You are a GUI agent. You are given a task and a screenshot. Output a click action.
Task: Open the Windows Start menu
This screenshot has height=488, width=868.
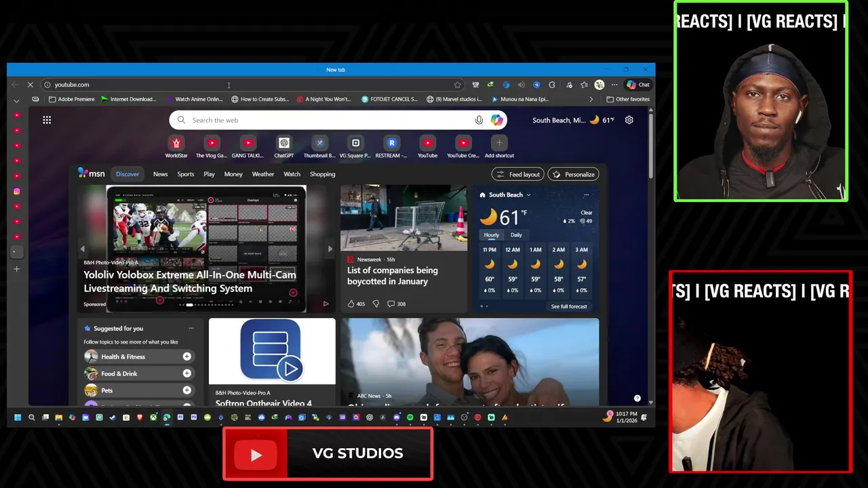click(18, 418)
